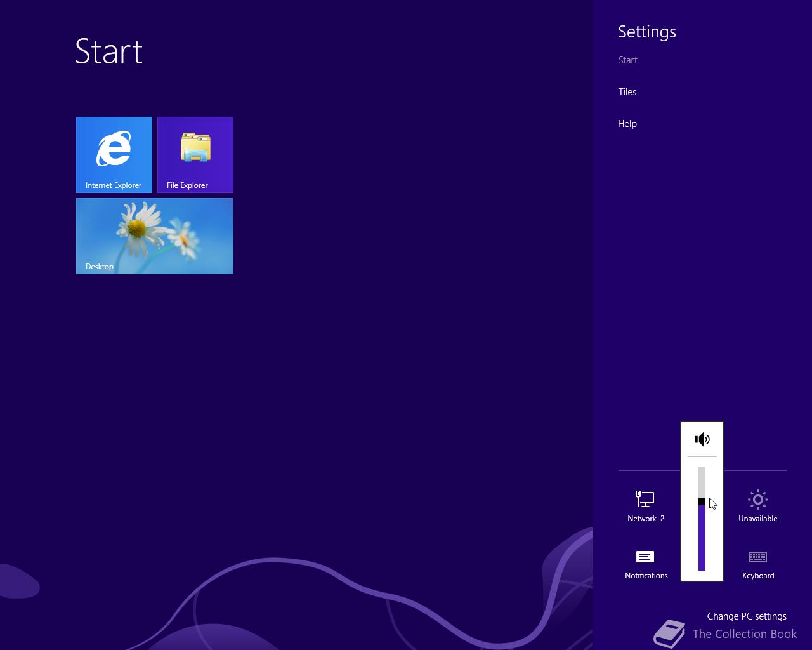Open the Desktop tile
The width and height of the screenshot is (812, 650).
tap(155, 236)
